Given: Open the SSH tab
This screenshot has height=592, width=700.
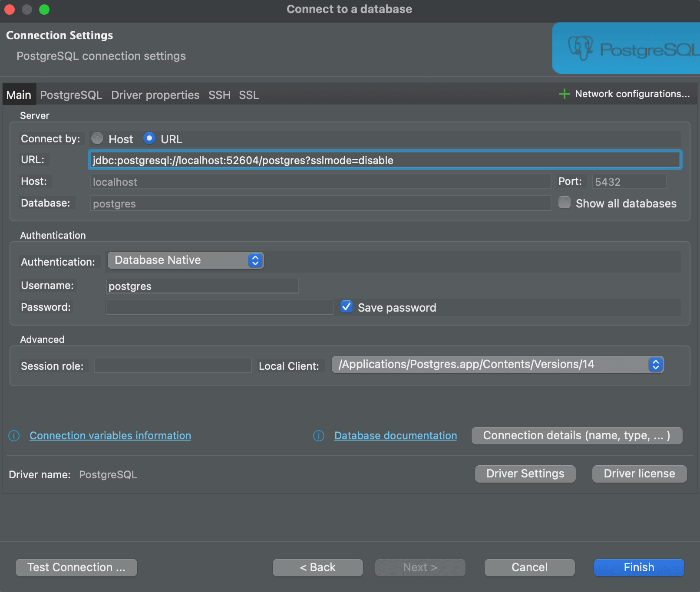Looking at the screenshot, I should point(219,95).
